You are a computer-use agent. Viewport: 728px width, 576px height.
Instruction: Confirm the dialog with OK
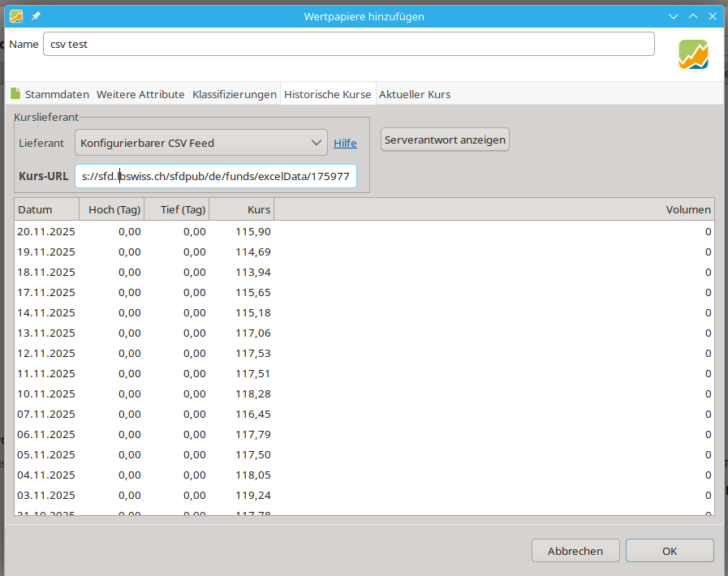pyautogui.click(x=669, y=551)
